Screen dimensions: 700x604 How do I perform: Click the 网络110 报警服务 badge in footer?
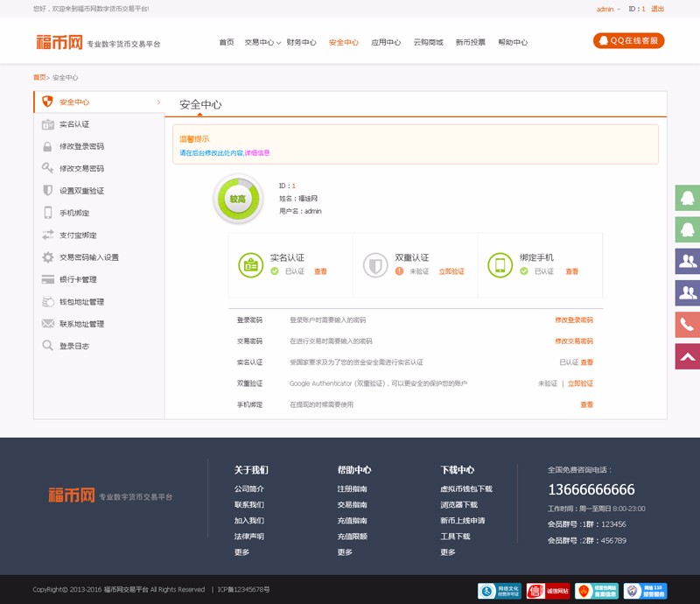click(645, 591)
